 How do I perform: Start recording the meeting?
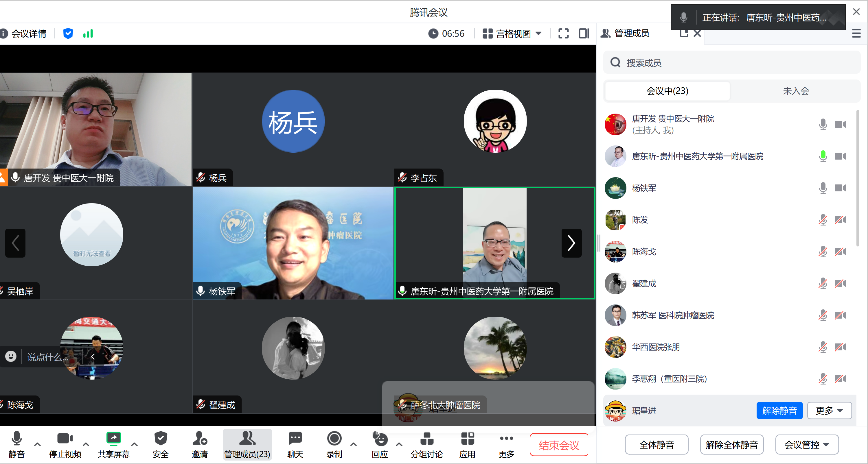tap(334, 444)
